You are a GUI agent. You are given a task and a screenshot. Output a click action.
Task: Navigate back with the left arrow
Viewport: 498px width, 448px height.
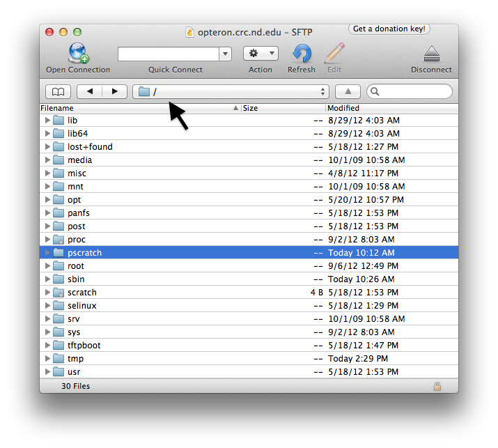(x=89, y=92)
